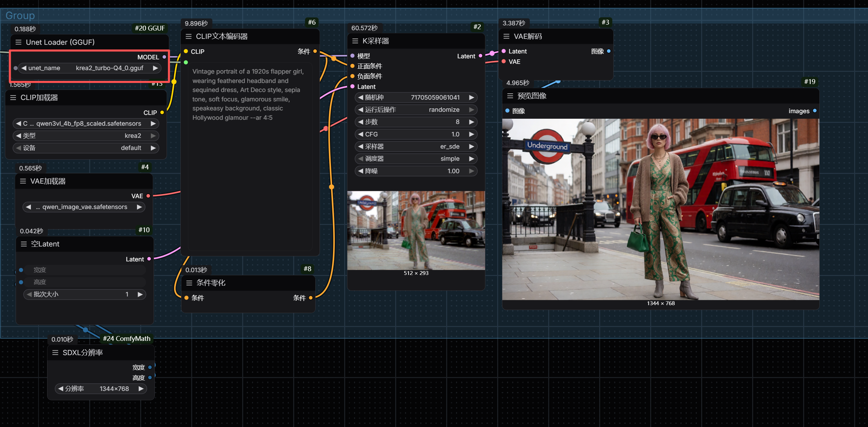This screenshot has height=427, width=868.
Task: Select next unet_name model with right arrow
Action: pos(155,68)
